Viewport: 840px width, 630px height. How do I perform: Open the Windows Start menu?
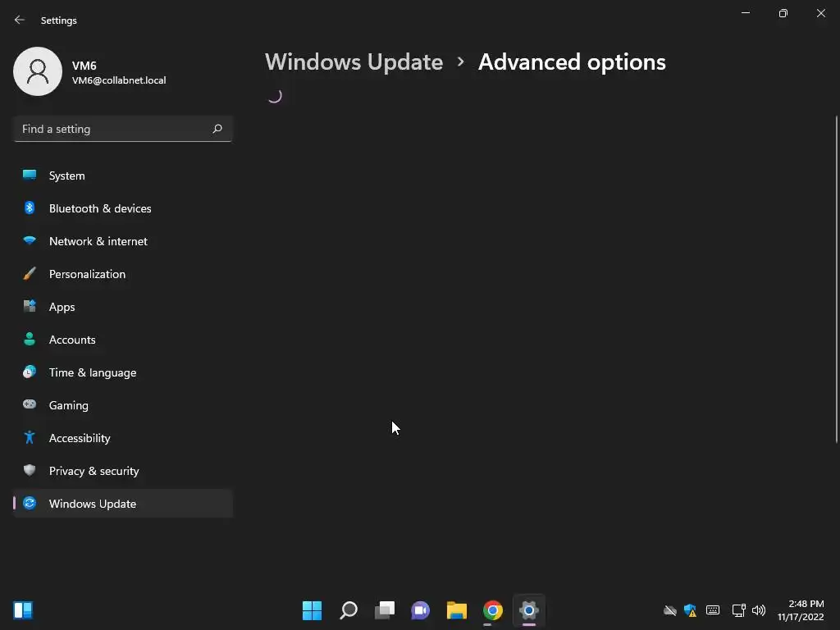[x=312, y=610]
